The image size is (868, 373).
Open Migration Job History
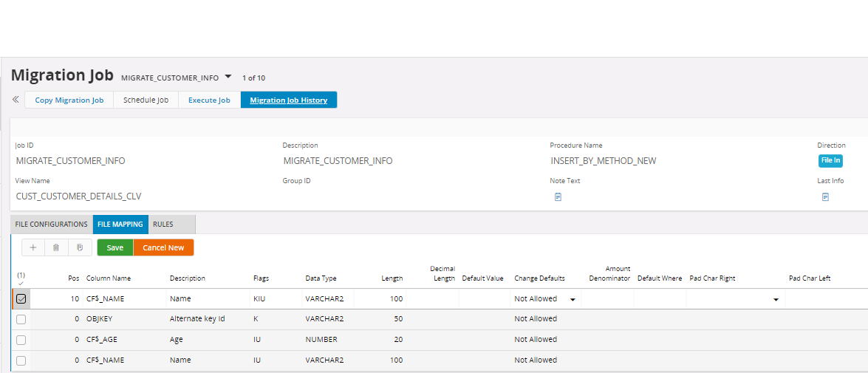point(288,100)
